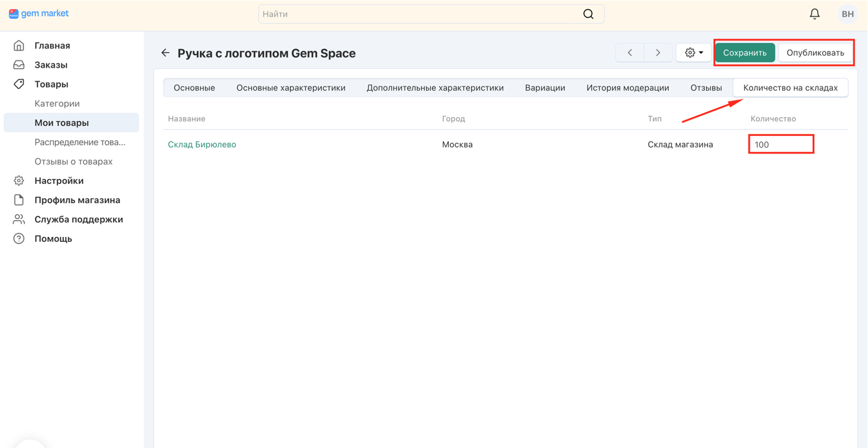Click the Склад магазина type cell

click(680, 144)
